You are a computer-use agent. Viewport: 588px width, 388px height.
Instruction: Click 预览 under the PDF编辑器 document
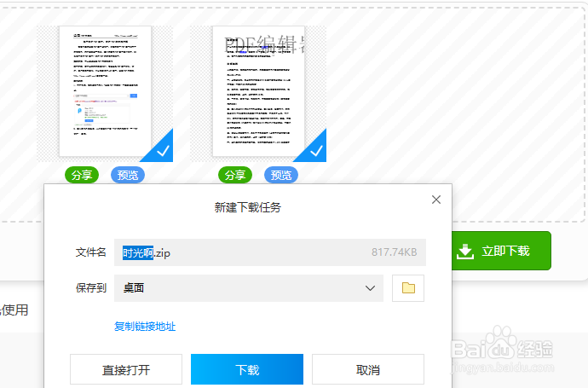(x=281, y=175)
